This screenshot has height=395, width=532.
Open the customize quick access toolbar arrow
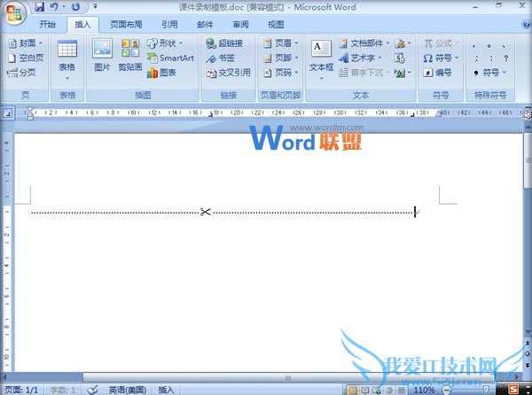point(96,6)
